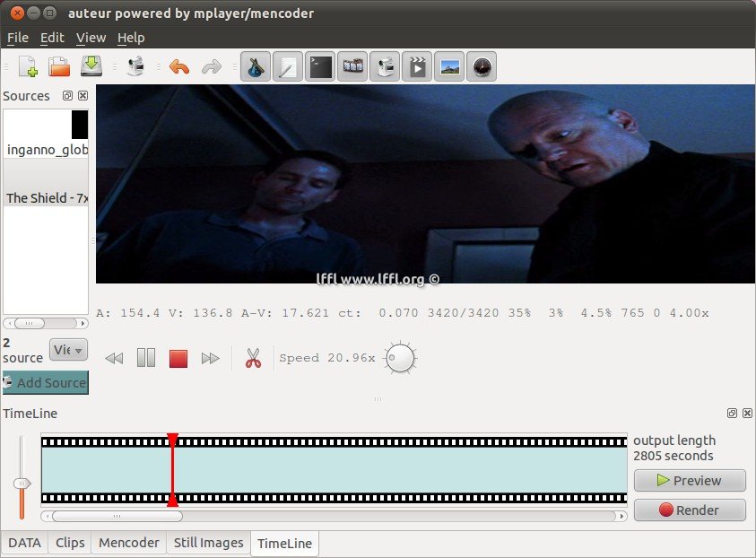Click the right arrow of the Sources scrollbar
This screenshot has width=756, height=558.
click(x=83, y=323)
